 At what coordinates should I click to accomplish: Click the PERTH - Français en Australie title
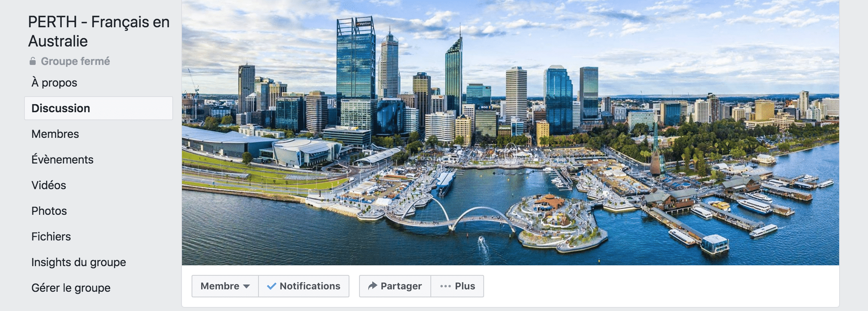pos(99,32)
